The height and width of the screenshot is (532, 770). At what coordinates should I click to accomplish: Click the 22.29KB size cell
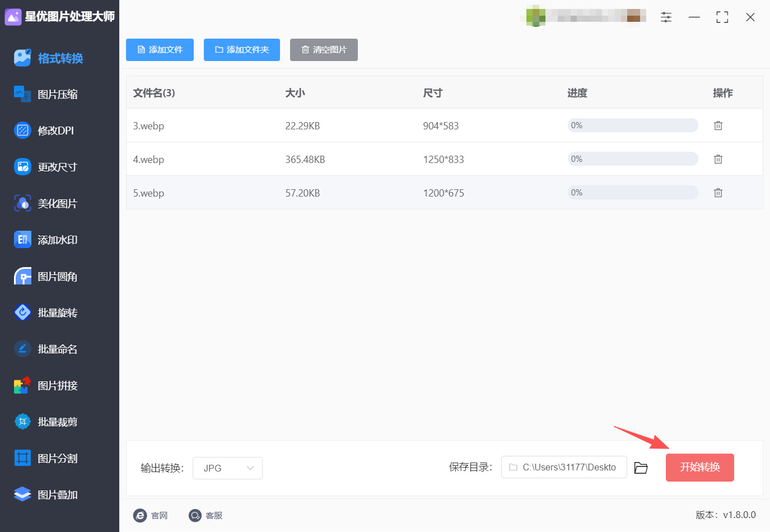pos(302,126)
